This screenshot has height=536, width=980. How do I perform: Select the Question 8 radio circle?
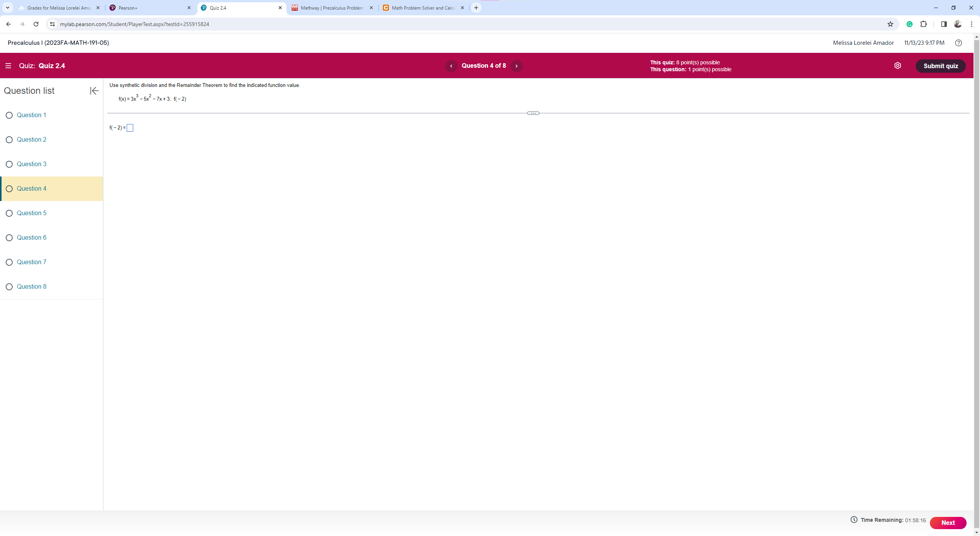click(x=9, y=287)
